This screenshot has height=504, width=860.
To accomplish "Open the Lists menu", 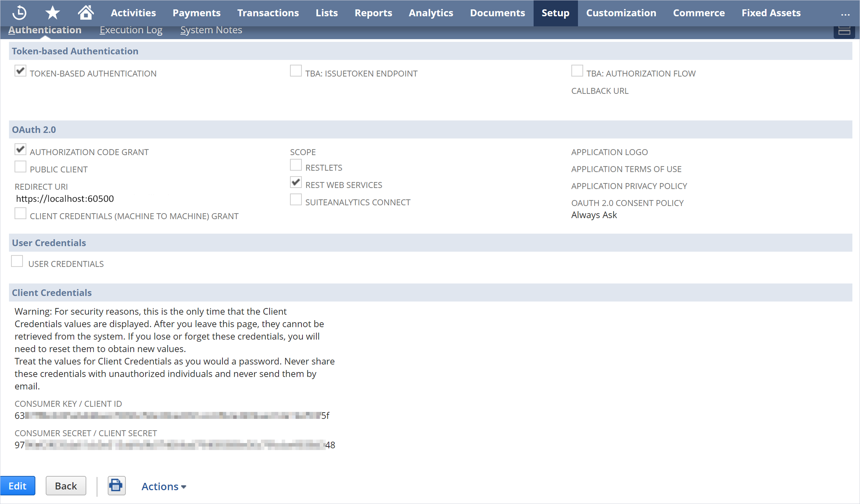I will 326,13.
